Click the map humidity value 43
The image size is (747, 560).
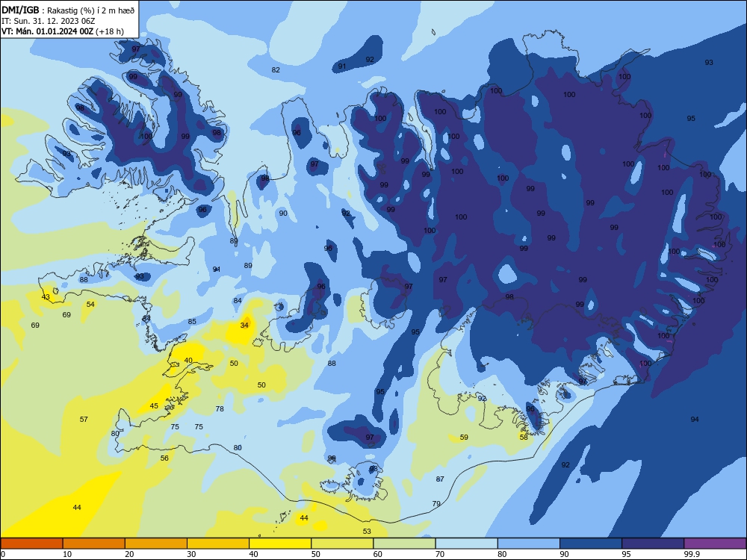[46, 297]
